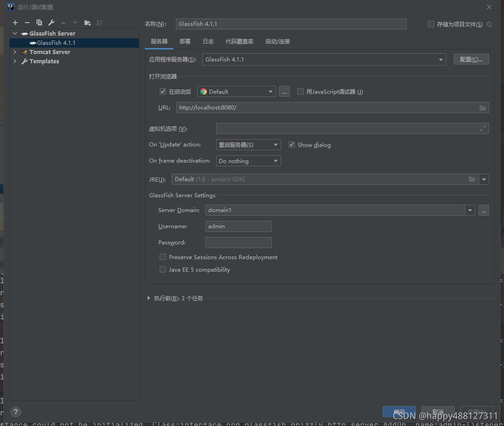The width and height of the screenshot is (504, 426).
Task: Click the Password field
Action: [x=239, y=243]
